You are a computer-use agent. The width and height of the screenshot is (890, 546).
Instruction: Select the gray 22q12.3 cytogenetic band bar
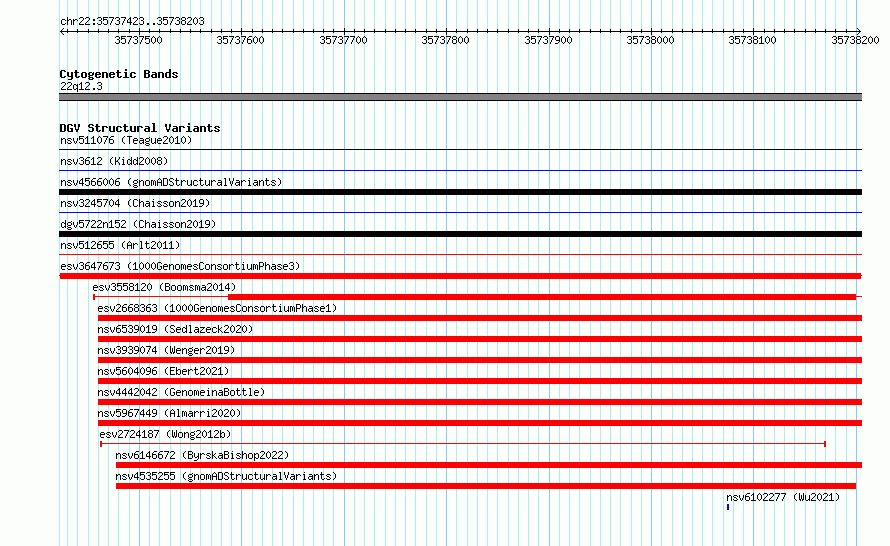pos(460,97)
